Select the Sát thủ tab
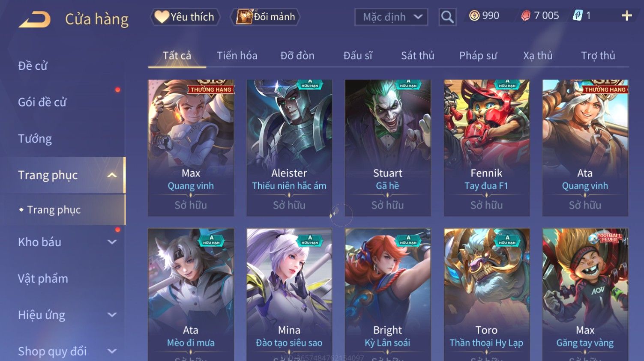The image size is (644, 361). click(417, 56)
